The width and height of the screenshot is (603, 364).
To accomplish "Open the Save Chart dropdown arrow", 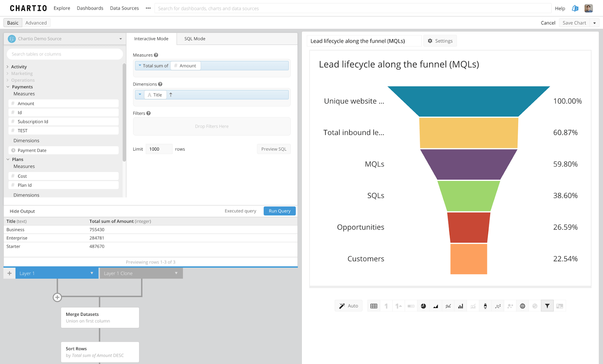I will point(594,23).
